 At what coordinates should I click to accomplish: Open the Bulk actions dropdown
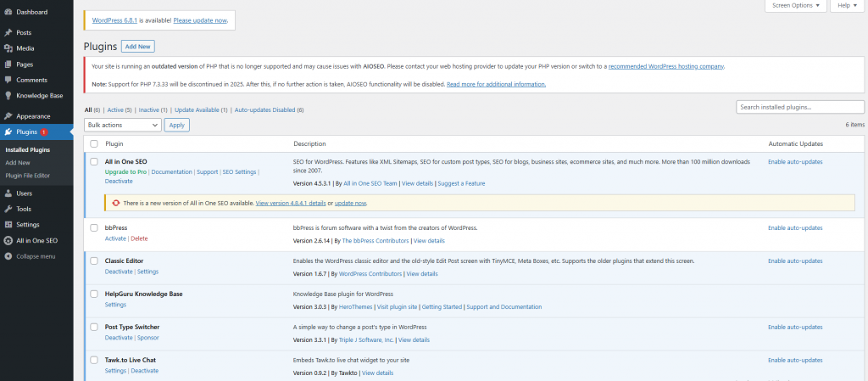coord(122,125)
